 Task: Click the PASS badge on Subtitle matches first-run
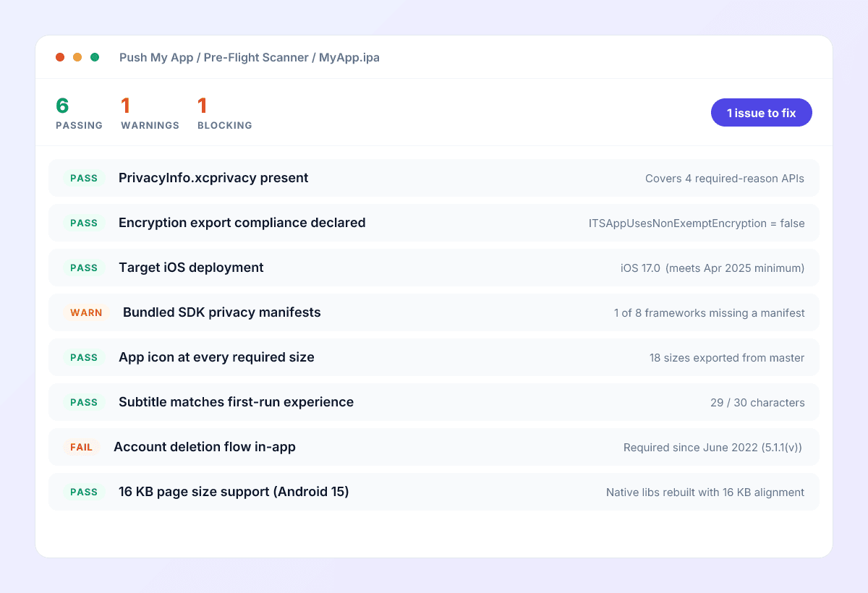coord(83,402)
